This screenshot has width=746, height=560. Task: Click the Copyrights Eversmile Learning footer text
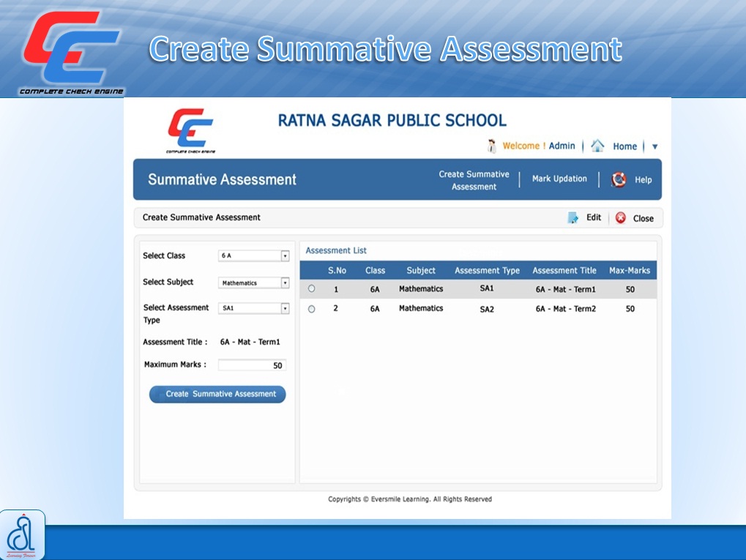click(410, 499)
